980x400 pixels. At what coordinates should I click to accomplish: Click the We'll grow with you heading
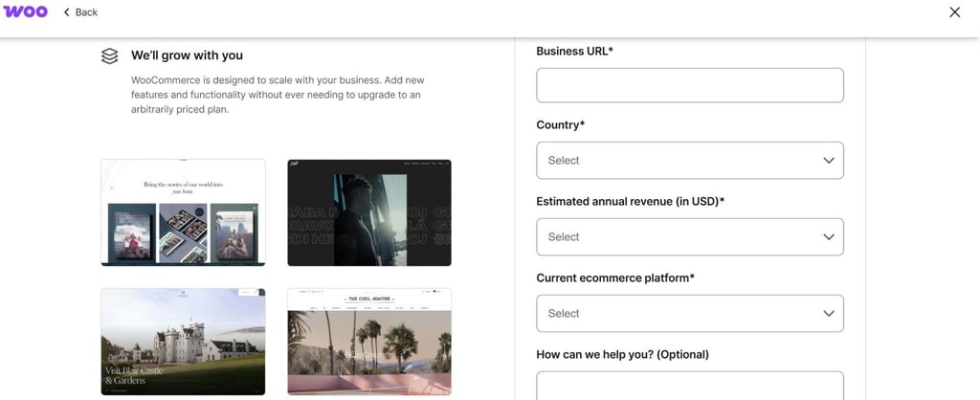pos(187,56)
